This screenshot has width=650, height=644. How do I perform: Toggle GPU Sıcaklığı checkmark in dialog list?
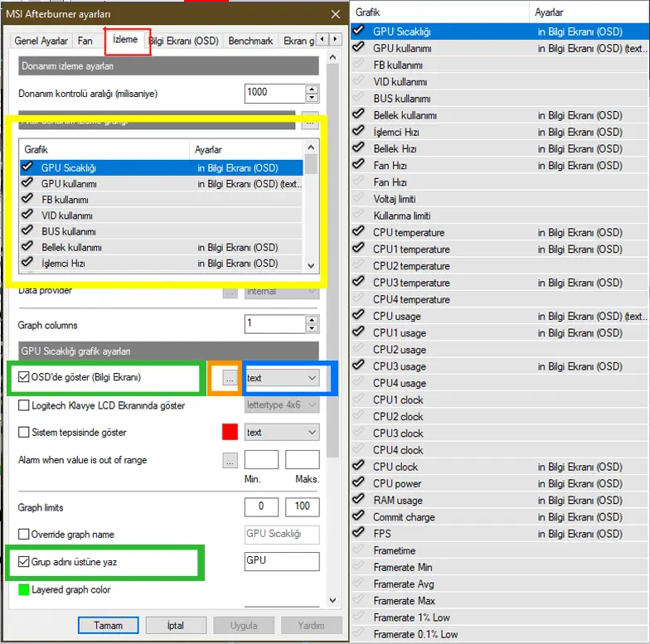(x=27, y=167)
